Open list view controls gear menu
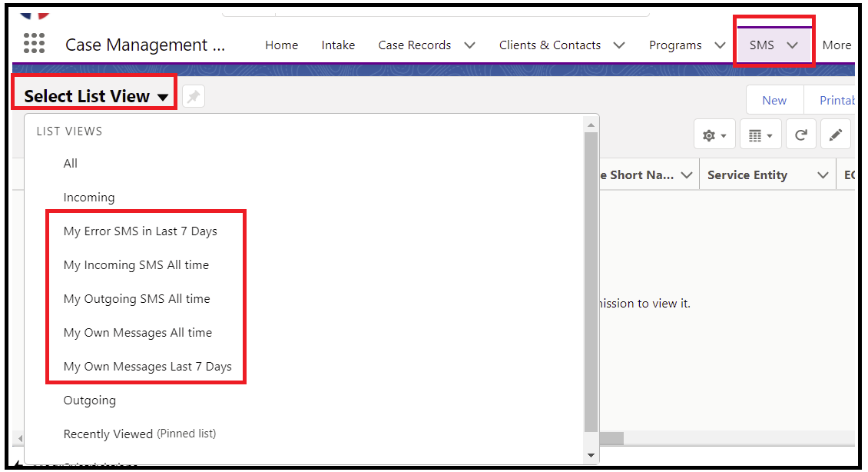 714,135
